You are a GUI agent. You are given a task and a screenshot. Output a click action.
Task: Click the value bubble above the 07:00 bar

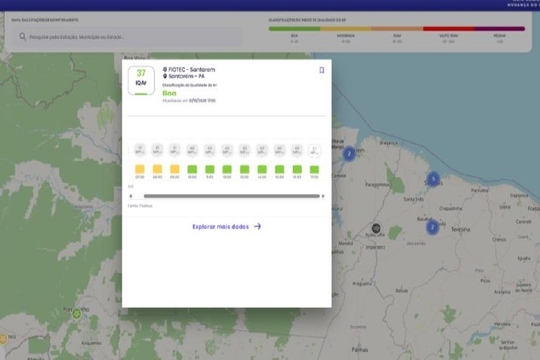click(x=139, y=150)
